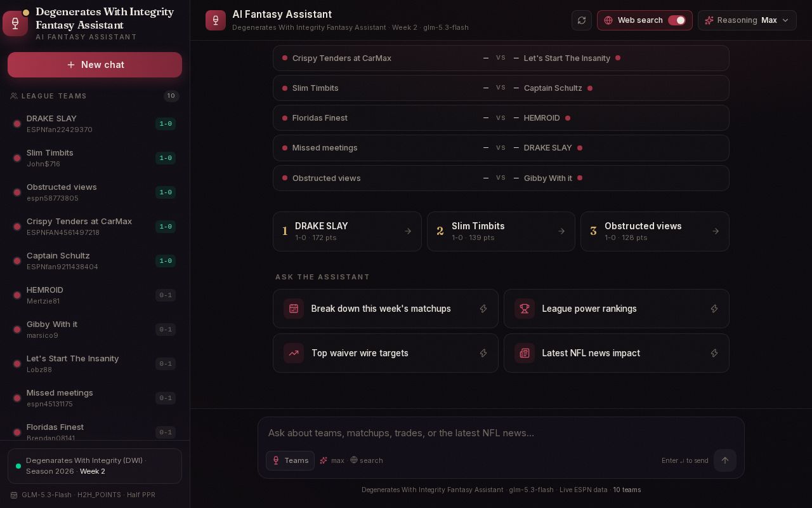Start a New chat
Viewport: 812px width, 508px height.
coord(95,65)
